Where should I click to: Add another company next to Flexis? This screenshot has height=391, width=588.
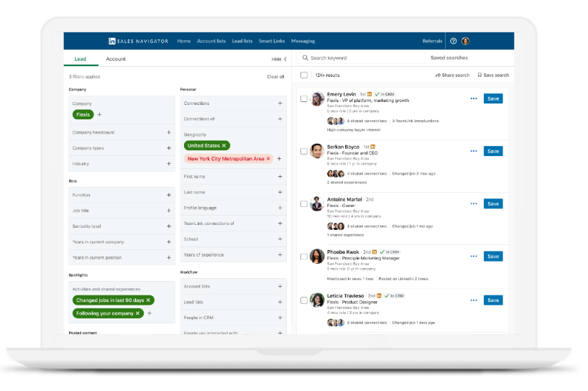pyautogui.click(x=99, y=115)
